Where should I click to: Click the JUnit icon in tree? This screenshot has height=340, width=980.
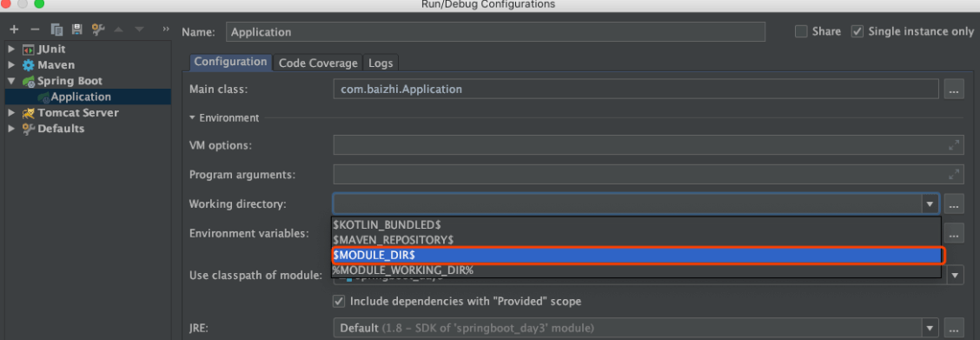[28, 50]
